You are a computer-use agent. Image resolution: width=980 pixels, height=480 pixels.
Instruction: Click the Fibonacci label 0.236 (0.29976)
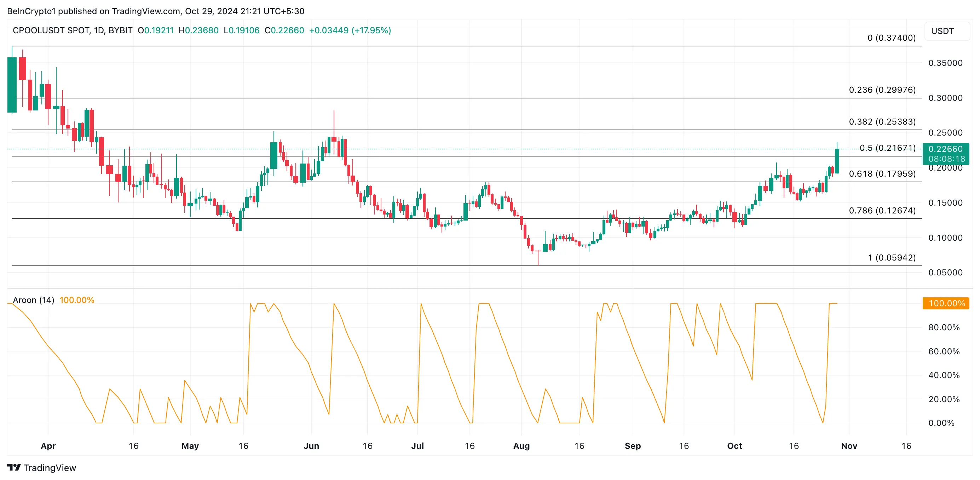(x=882, y=90)
